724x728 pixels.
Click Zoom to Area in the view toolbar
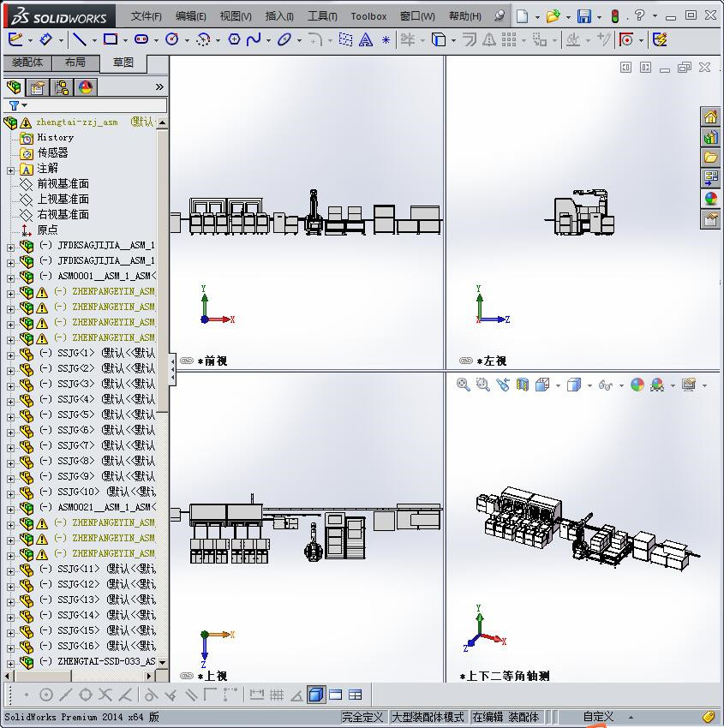click(x=483, y=385)
